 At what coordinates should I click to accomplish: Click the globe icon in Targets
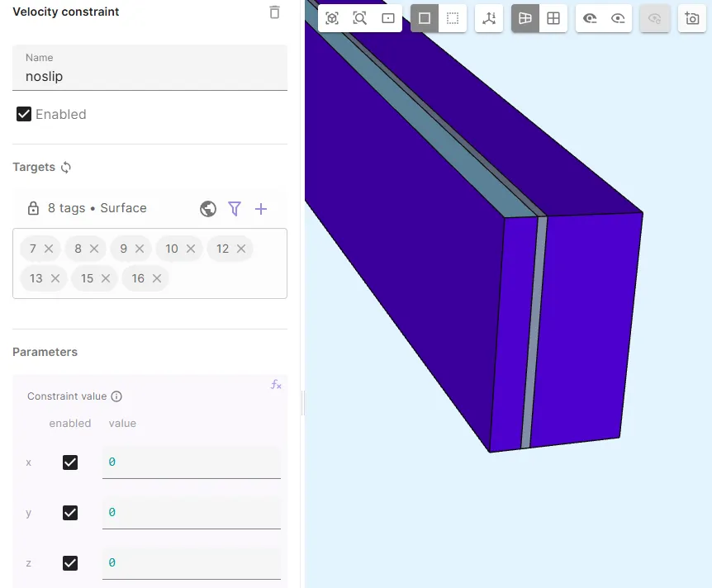[208, 209]
